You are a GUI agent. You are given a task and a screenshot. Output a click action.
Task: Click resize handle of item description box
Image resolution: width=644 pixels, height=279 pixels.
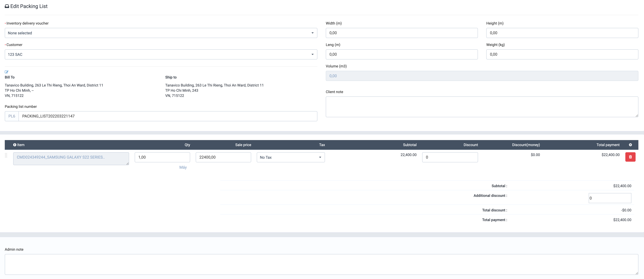pos(128,164)
